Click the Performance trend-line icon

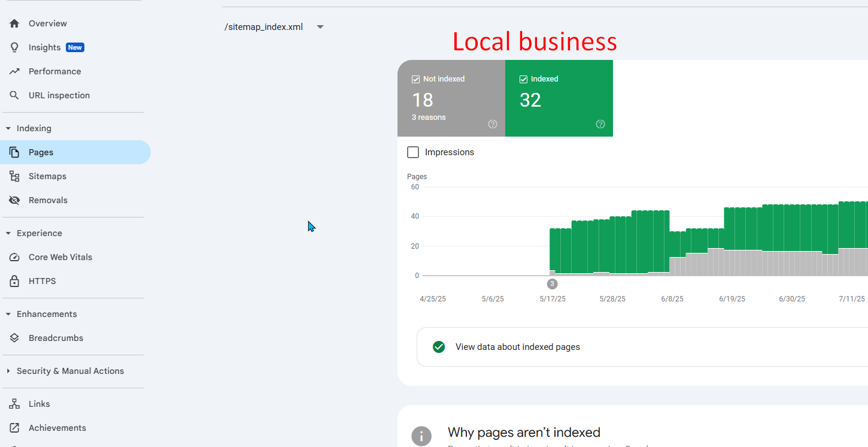click(x=14, y=71)
